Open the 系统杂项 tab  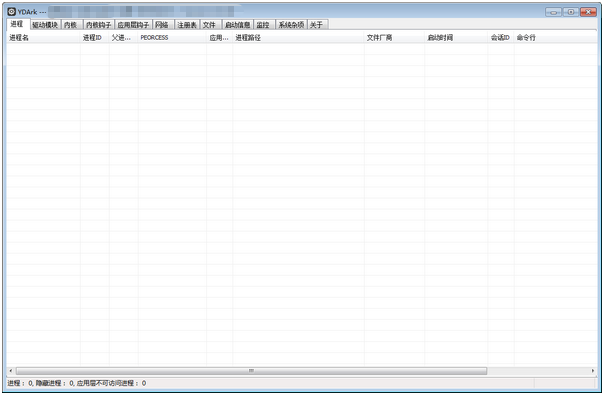(291, 25)
